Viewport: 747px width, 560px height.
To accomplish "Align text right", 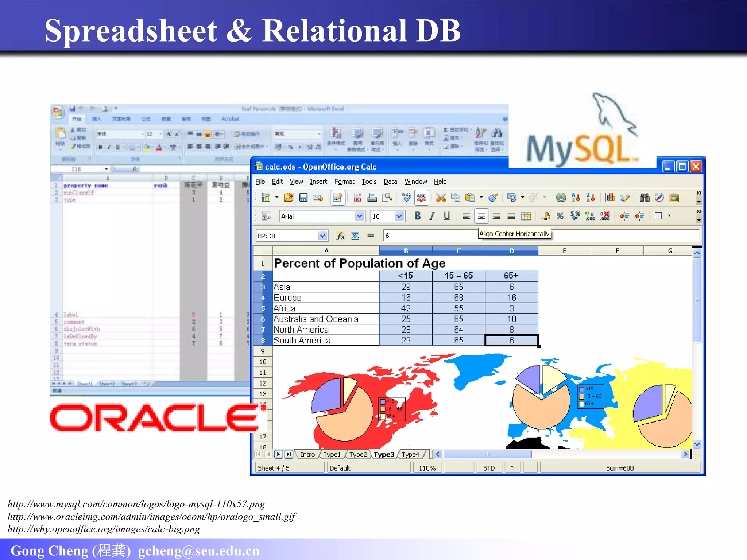I will coord(496,216).
